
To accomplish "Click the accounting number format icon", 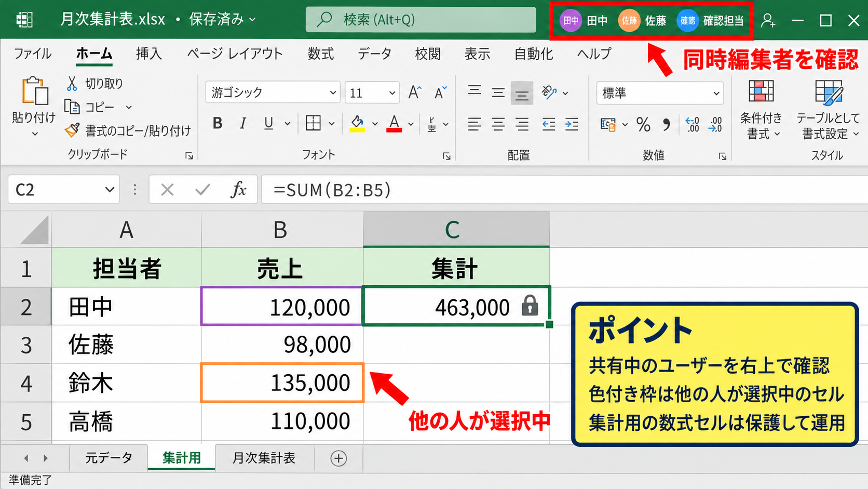I will coord(608,124).
